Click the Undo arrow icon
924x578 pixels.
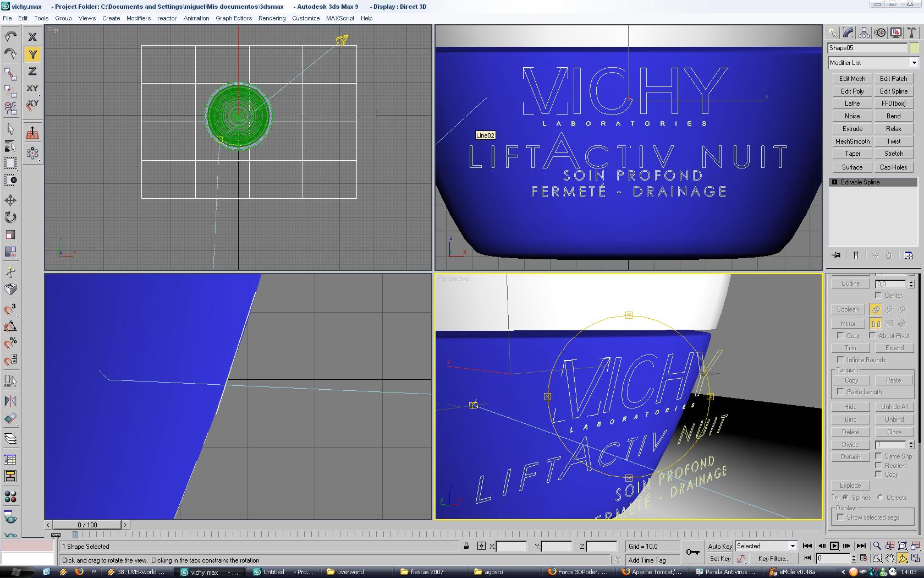coord(10,36)
